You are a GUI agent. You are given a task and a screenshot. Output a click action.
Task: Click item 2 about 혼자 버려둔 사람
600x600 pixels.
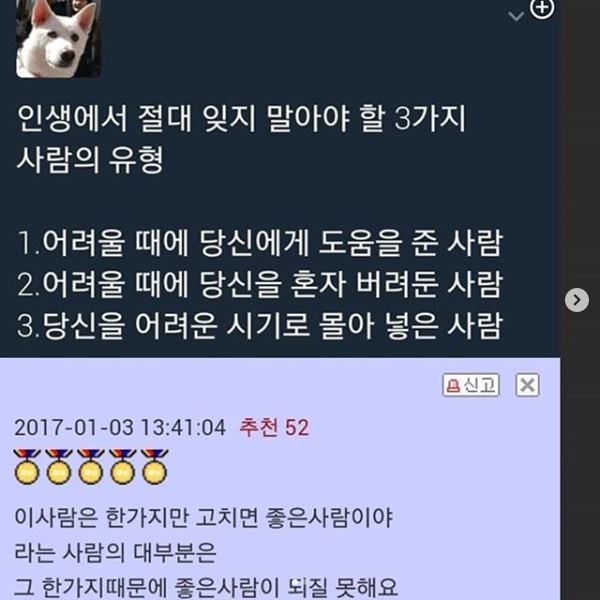[x=260, y=284]
